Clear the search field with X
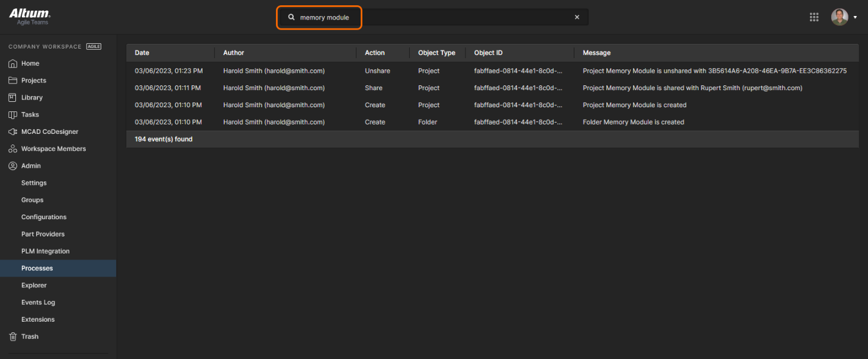The image size is (868, 359). coord(577,17)
